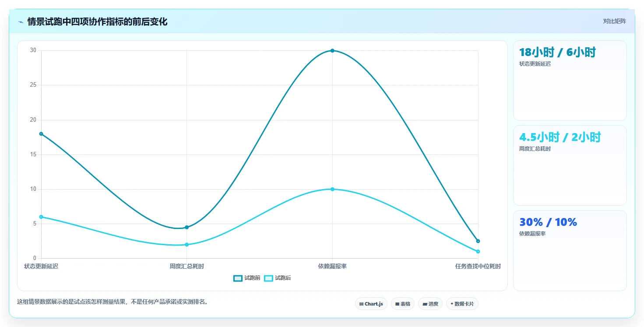Click the 数据卡片 tag pill
The width and height of the screenshot is (644, 327).
click(x=462, y=304)
